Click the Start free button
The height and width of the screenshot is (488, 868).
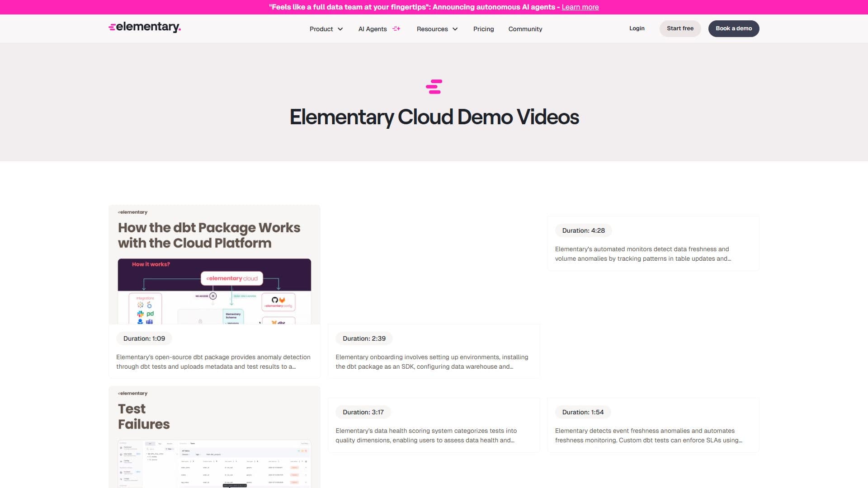[680, 28]
